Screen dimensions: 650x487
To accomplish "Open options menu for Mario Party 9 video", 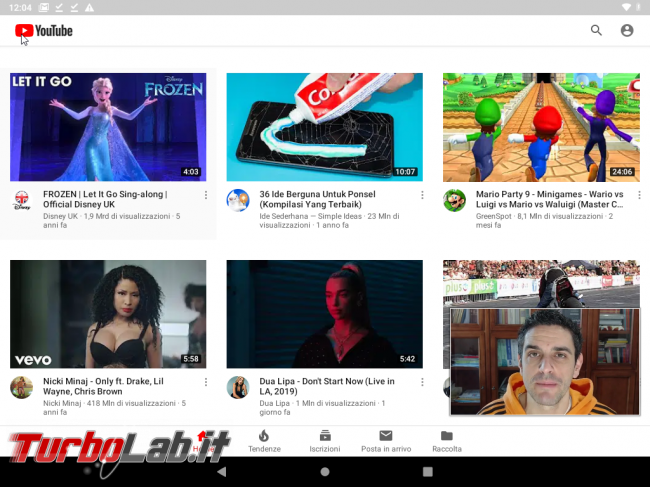I will pyautogui.click(x=639, y=195).
